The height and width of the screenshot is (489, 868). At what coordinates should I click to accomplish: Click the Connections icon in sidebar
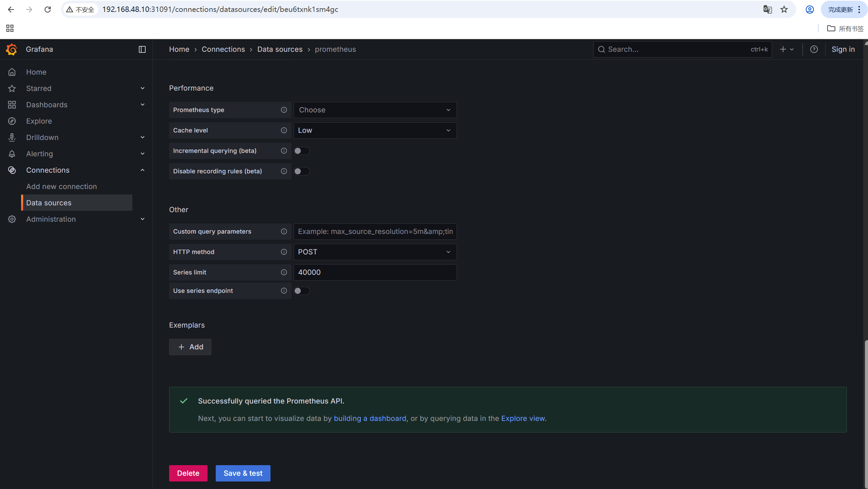[12, 170]
